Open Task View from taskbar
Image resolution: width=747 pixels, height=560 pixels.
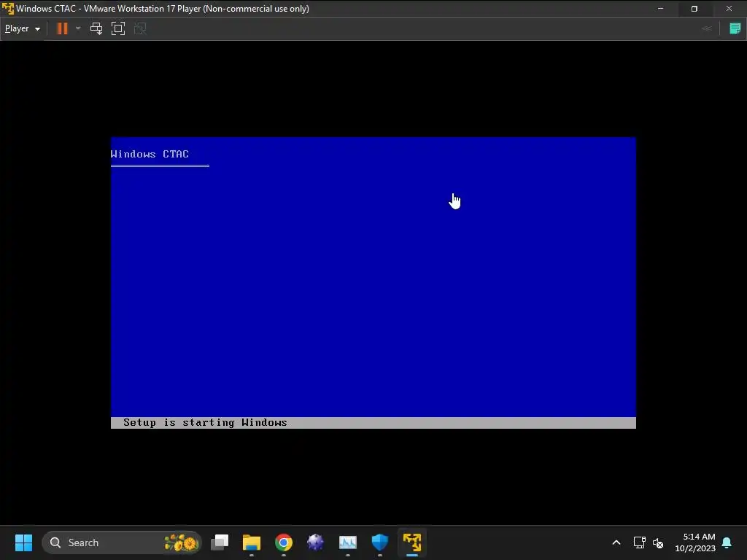coord(220,542)
